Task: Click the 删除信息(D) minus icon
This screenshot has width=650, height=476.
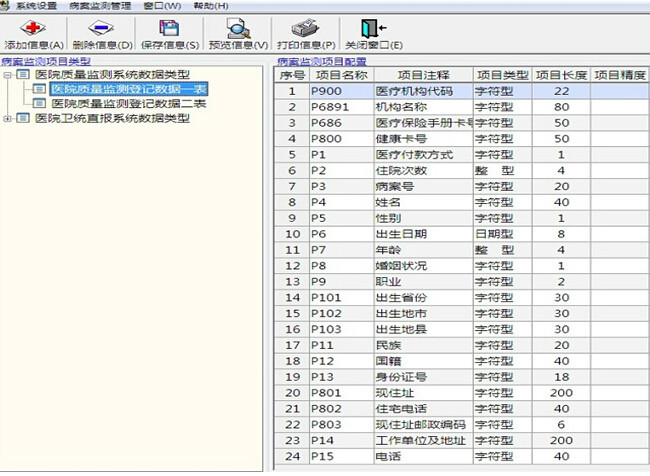Action: click(101, 28)
